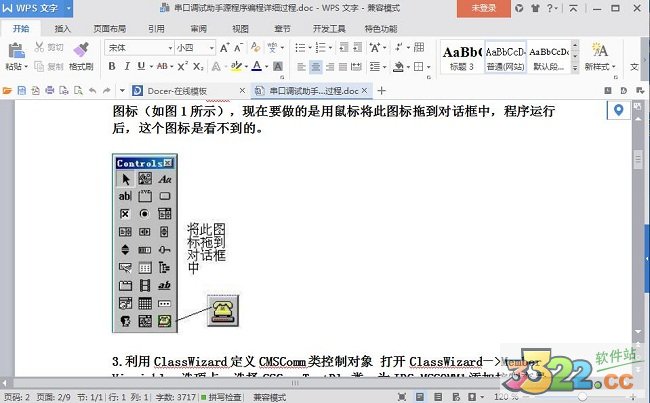Click the zoom slider handle
Image resolution: width=650 pixels, height=403 pixels.
click(x=582, y=397)
